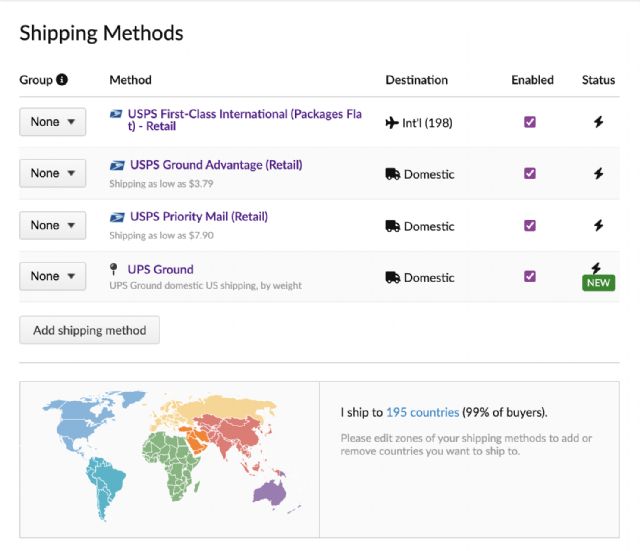Uncheck Enabled for USPS Ground Advantage

[530, 173]
